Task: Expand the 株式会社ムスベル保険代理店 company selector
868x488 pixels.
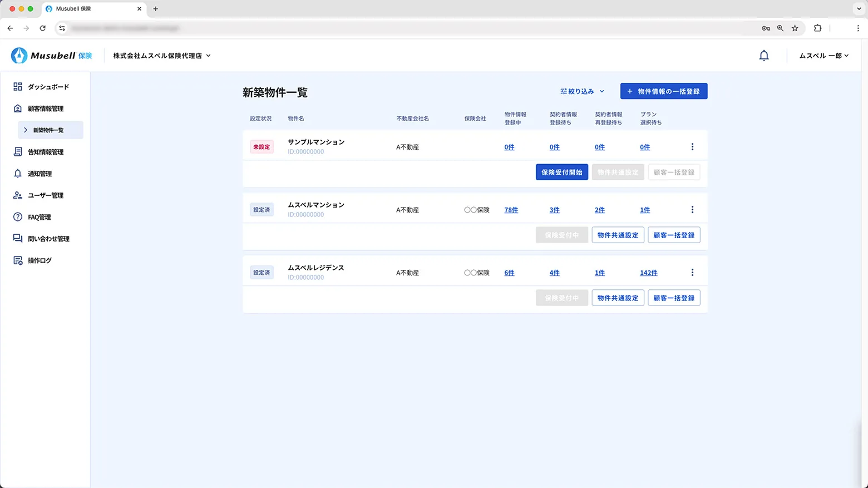Action: [x=161, y=55]
